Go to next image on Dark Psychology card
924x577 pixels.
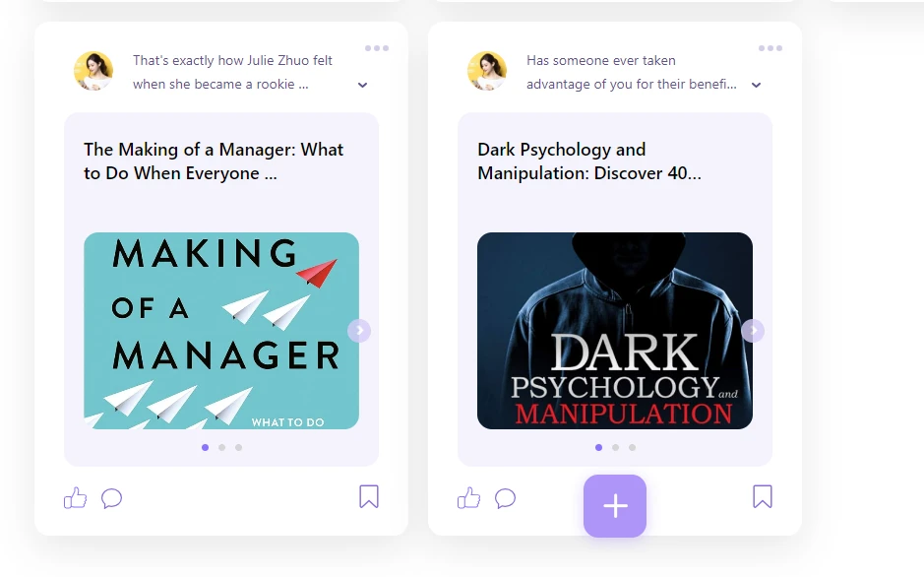tap(753, 331)
